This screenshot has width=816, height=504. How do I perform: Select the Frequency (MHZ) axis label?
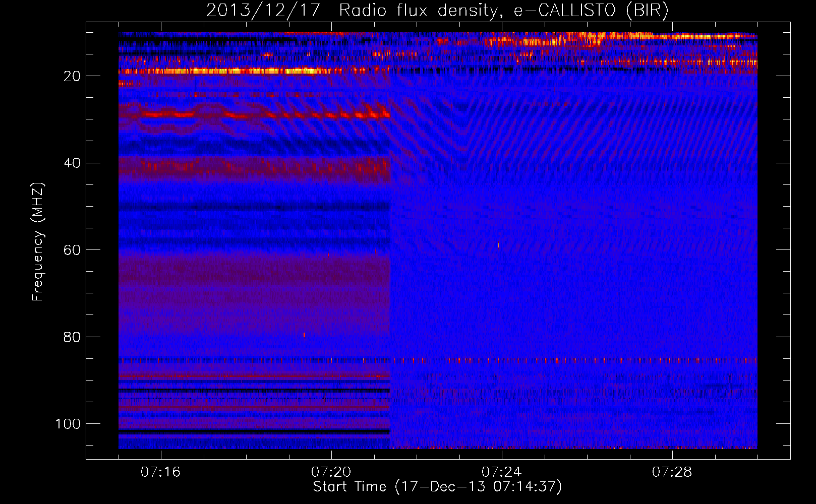point(38,241)
